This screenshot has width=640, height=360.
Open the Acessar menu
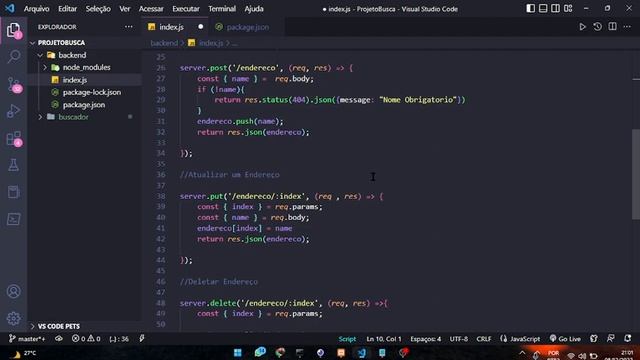pyautogui.click(x=151, y=9)
